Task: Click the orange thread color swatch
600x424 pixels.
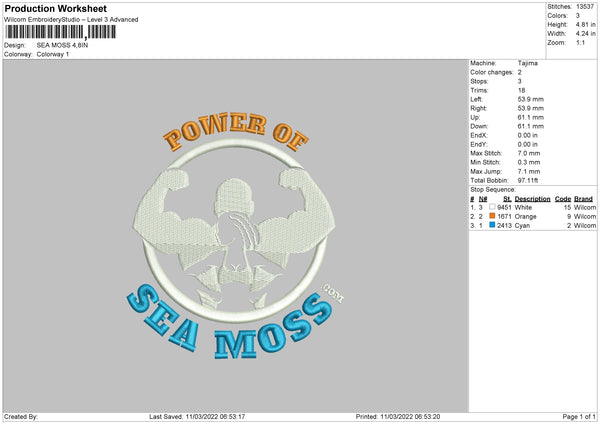Action: [x=492, y=216]
